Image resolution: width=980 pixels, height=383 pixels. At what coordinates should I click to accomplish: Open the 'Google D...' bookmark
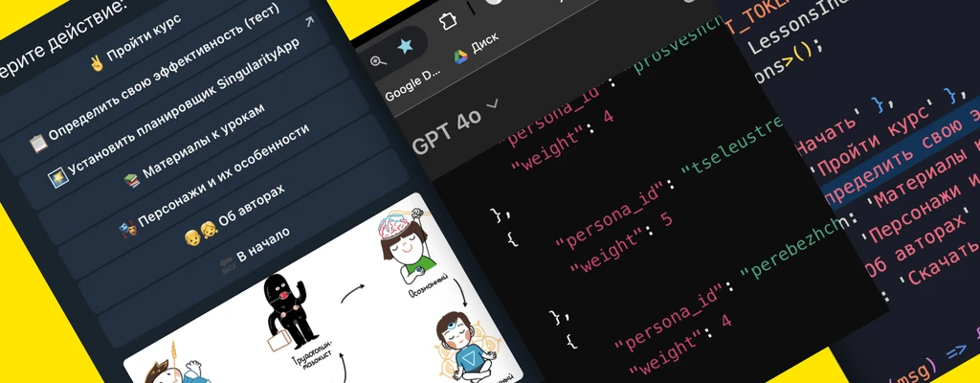coord(413,86)
